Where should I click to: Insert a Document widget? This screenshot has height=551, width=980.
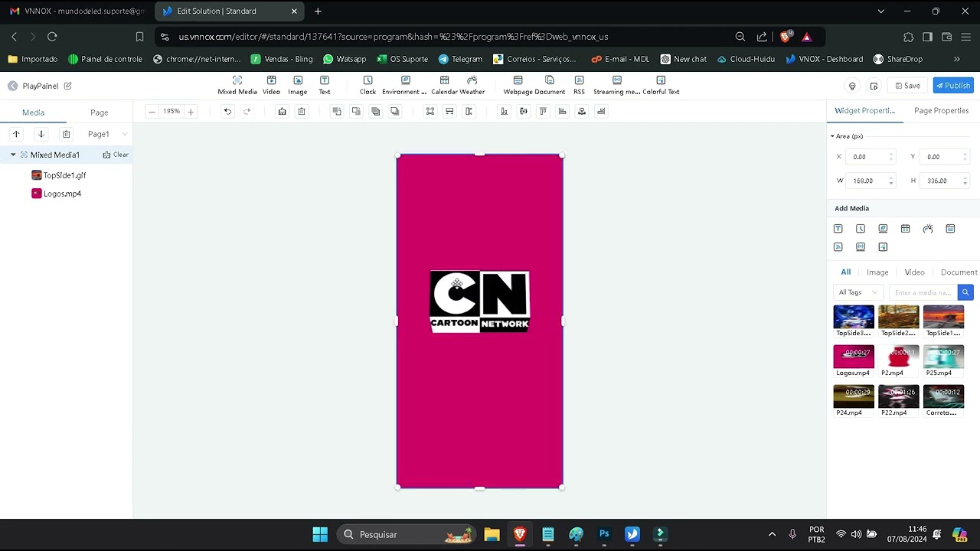tap(550, 85)
